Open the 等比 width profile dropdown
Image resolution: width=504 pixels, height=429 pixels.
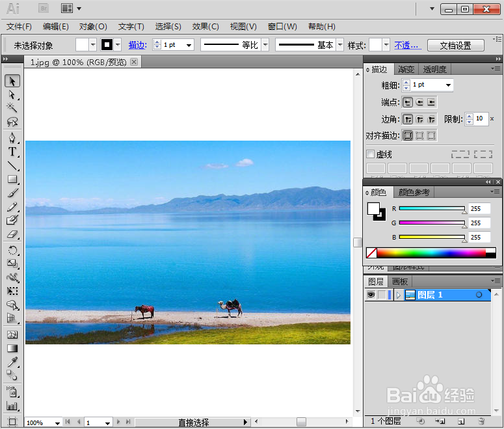(x=265, y=45)
